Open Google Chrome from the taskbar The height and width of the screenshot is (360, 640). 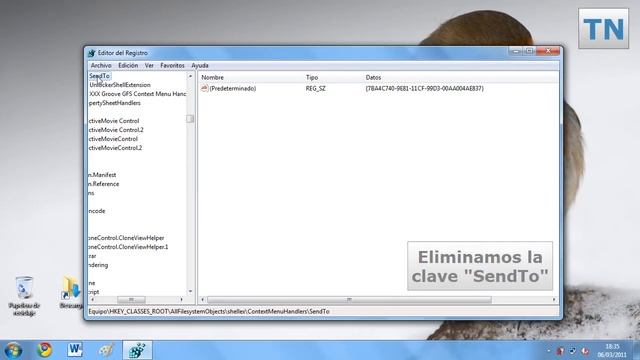[44, 350]
